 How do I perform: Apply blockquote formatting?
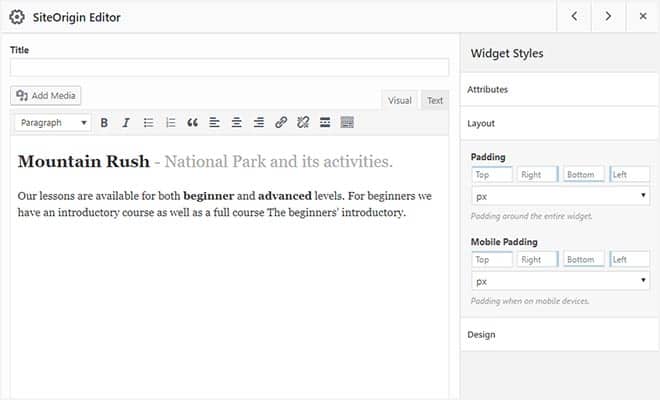192,123
